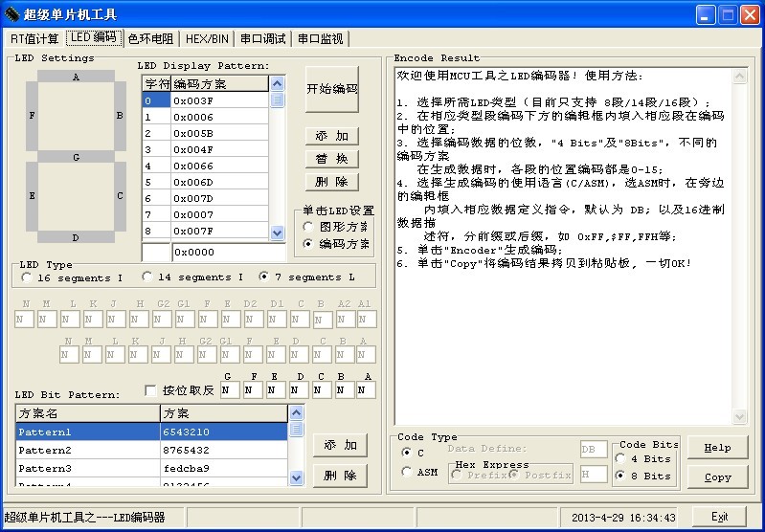
Task: Toggle segment A of the LED diagram
Action: pyautogui.click(x=76, y=77)
